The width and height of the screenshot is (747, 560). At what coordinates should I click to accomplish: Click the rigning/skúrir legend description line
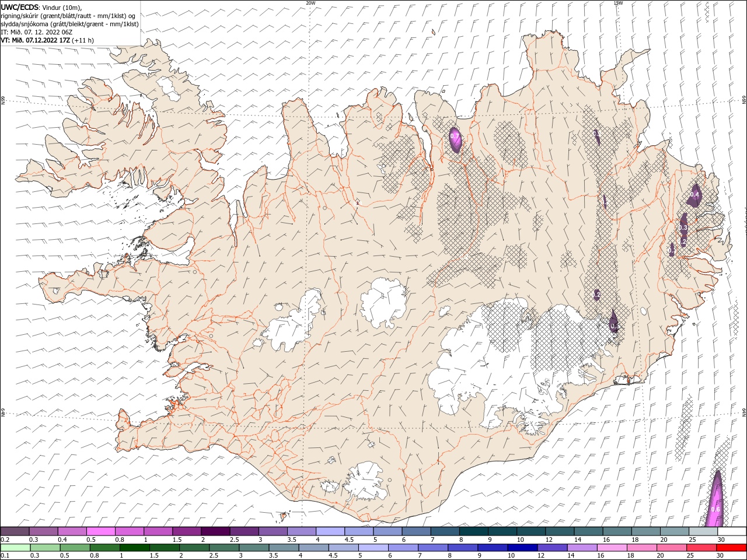(x=68, y=15)
